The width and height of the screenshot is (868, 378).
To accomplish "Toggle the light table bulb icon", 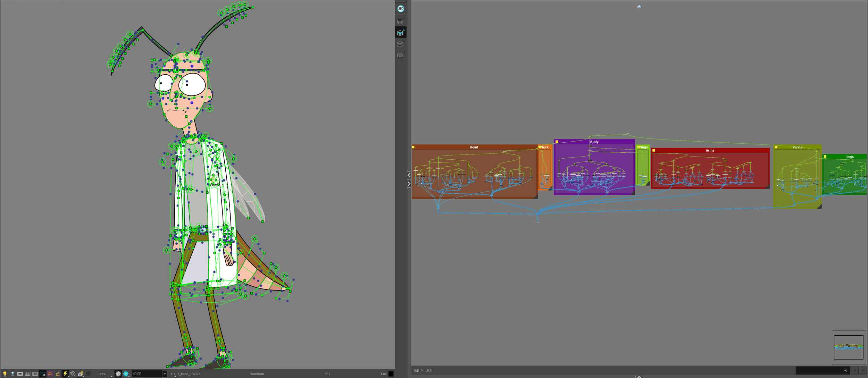I will click(x=5, y=374).
